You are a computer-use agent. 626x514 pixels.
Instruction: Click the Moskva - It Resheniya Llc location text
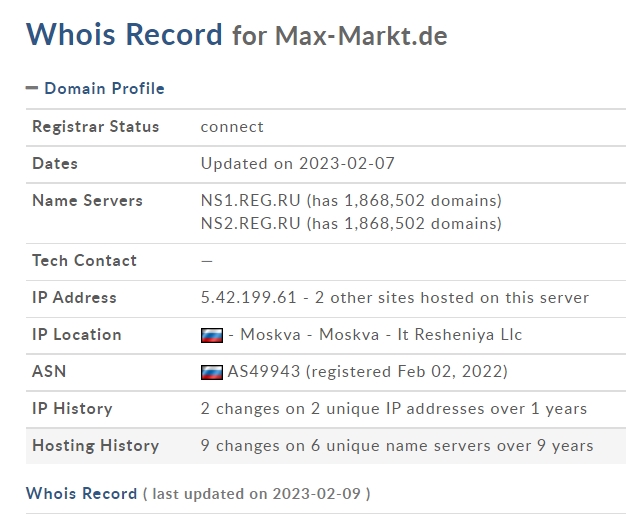point(420,335)
